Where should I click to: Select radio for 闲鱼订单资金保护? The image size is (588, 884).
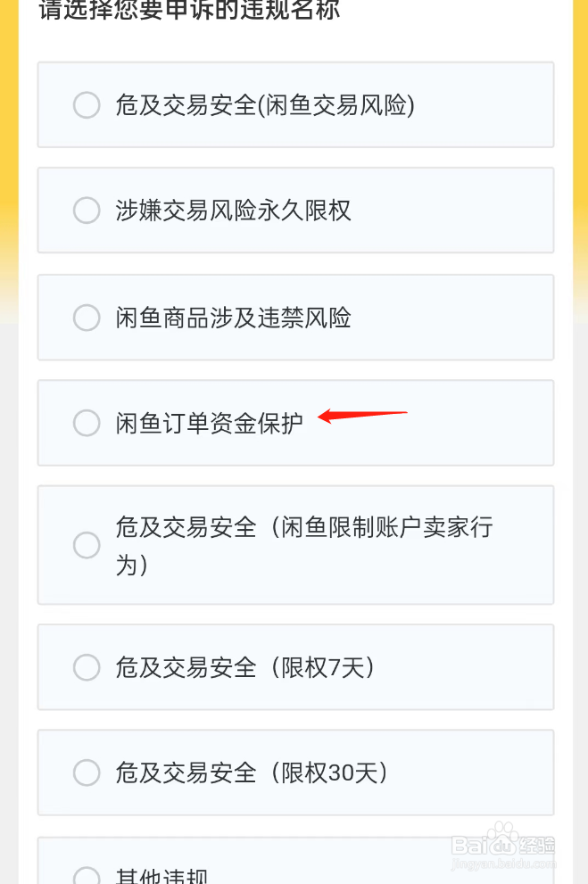(87, 423)
